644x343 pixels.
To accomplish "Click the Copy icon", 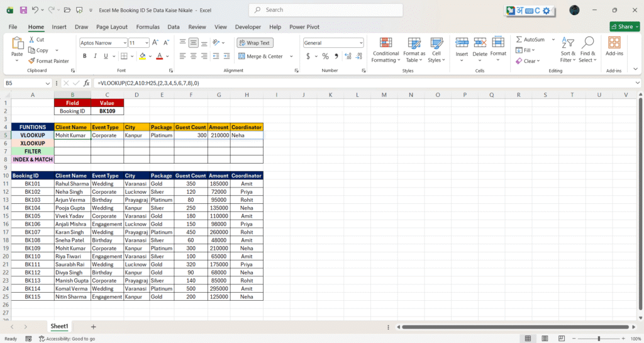I will tap(31, 50).
